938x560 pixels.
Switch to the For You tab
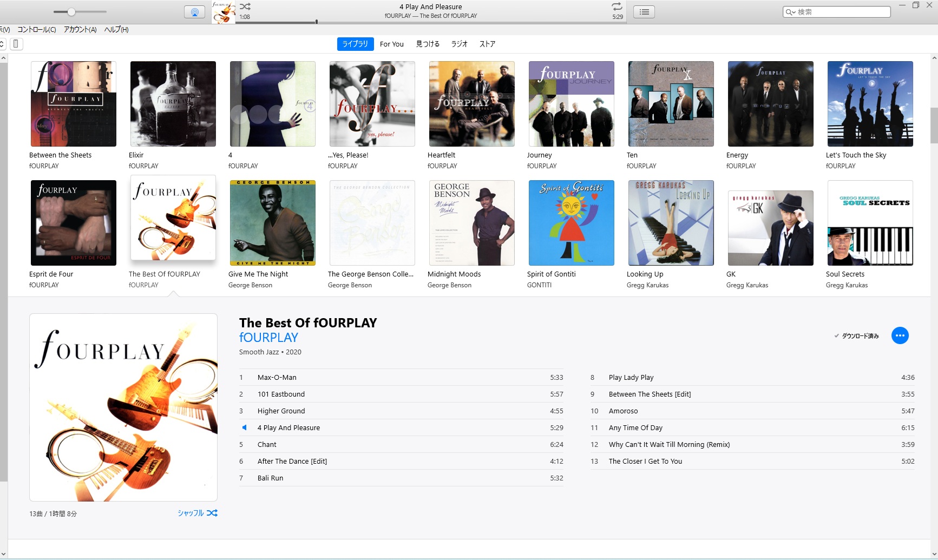[x=392, y=44]
